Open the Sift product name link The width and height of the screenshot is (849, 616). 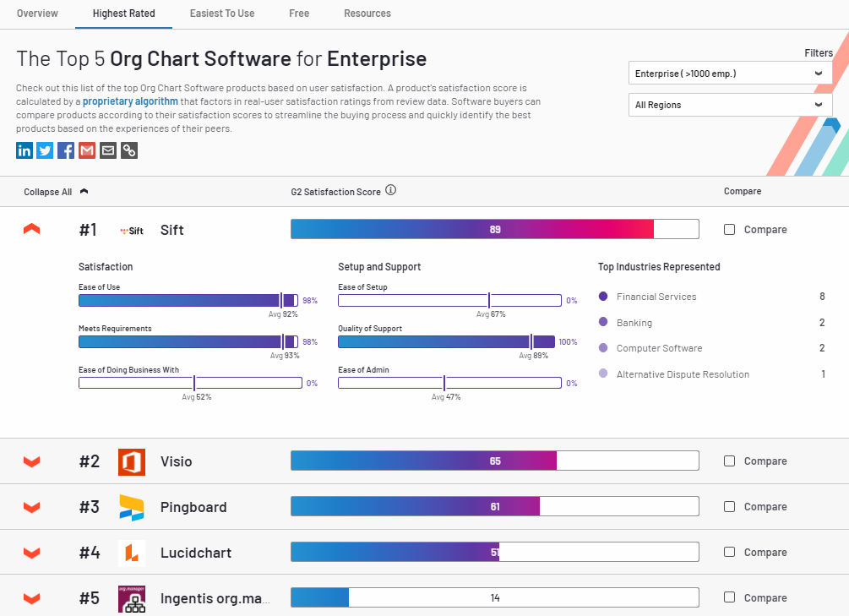point(172,230)
